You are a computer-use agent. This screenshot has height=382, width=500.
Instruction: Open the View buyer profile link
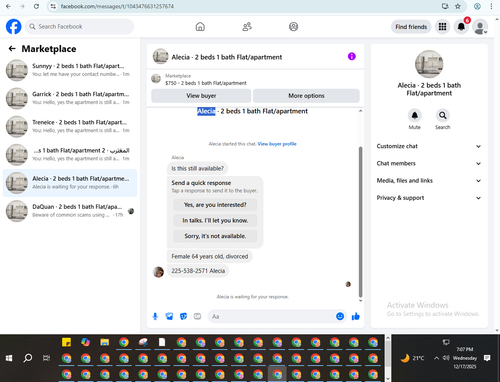tap(277, 144)
